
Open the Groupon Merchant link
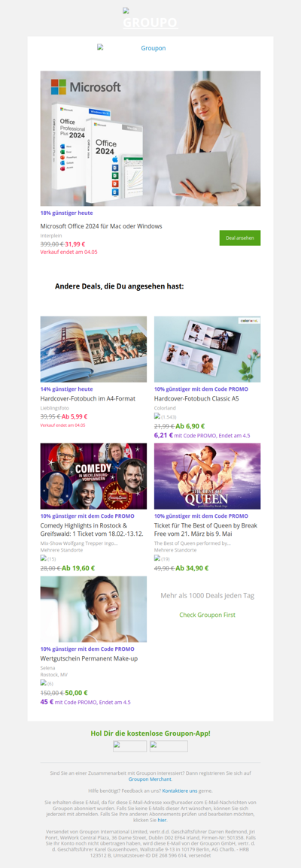(150, 779)
